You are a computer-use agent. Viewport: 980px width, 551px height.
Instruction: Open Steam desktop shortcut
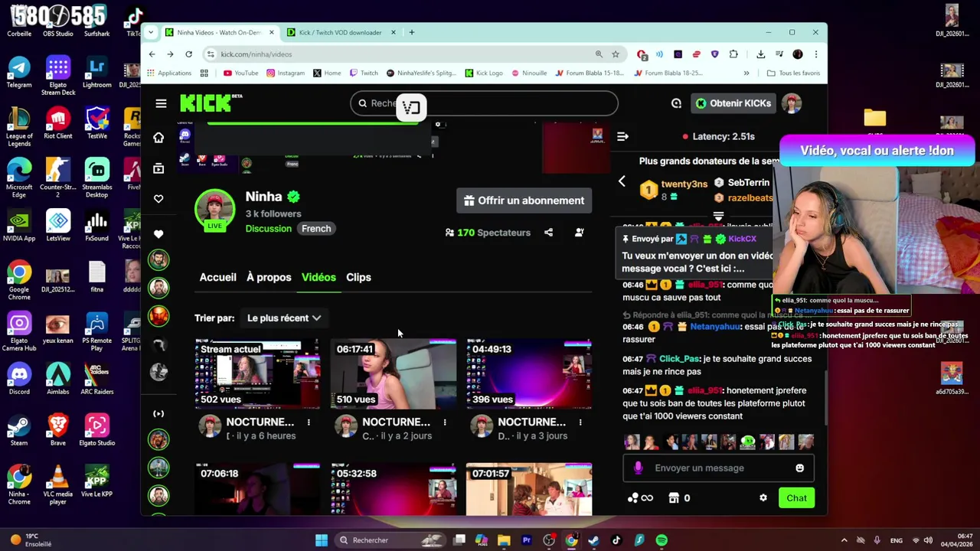(19, 430)
